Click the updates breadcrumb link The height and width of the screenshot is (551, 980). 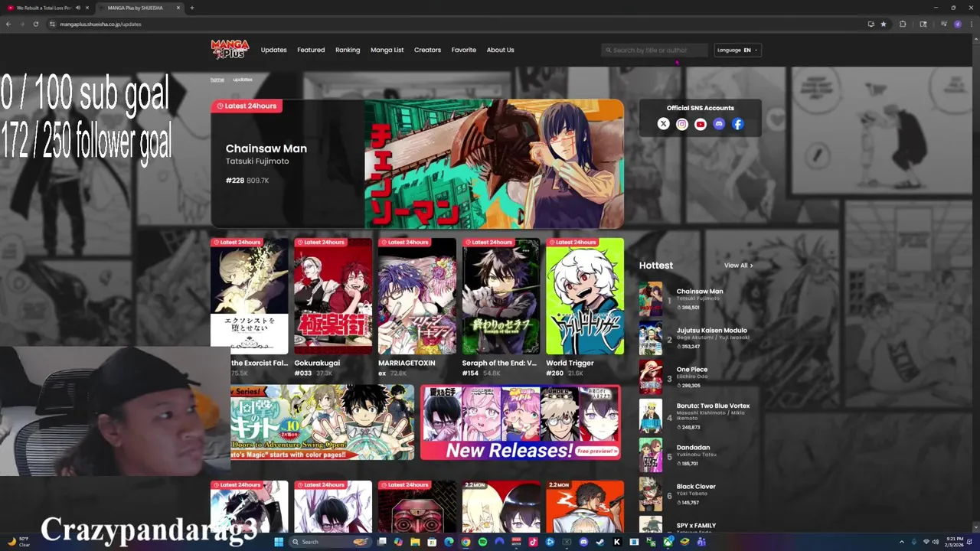click(x=243, y=80)
